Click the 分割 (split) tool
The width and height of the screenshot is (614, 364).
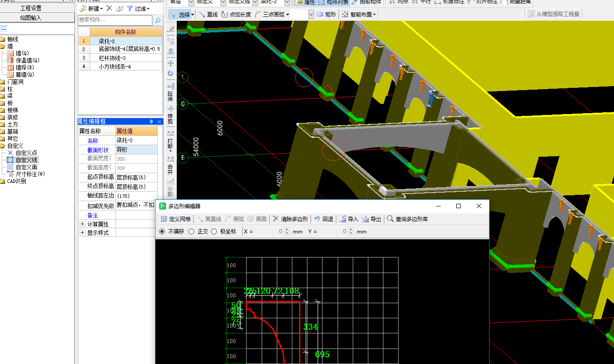(171, 189)
